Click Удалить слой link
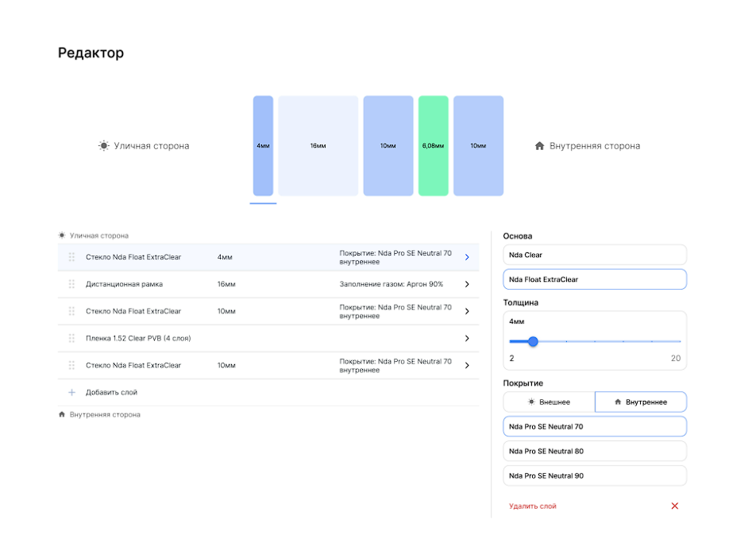The width and height of the screenshot is (756, 542). [x=532, y=505]
